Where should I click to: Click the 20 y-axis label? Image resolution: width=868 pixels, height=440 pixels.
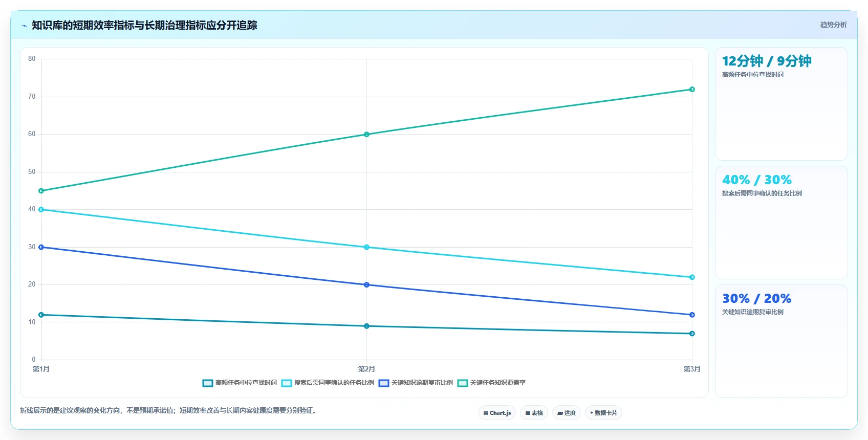pos(32,284)
